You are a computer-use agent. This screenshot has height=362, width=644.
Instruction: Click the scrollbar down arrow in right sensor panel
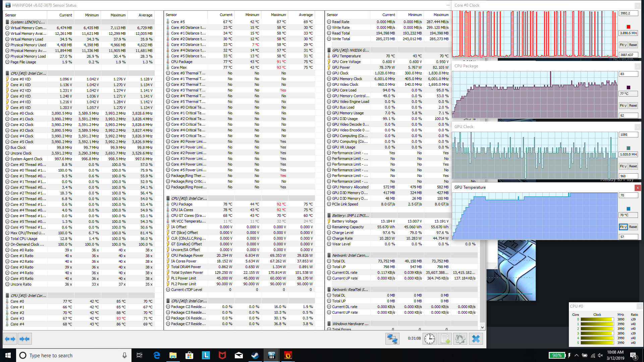(x=482, y=327)
